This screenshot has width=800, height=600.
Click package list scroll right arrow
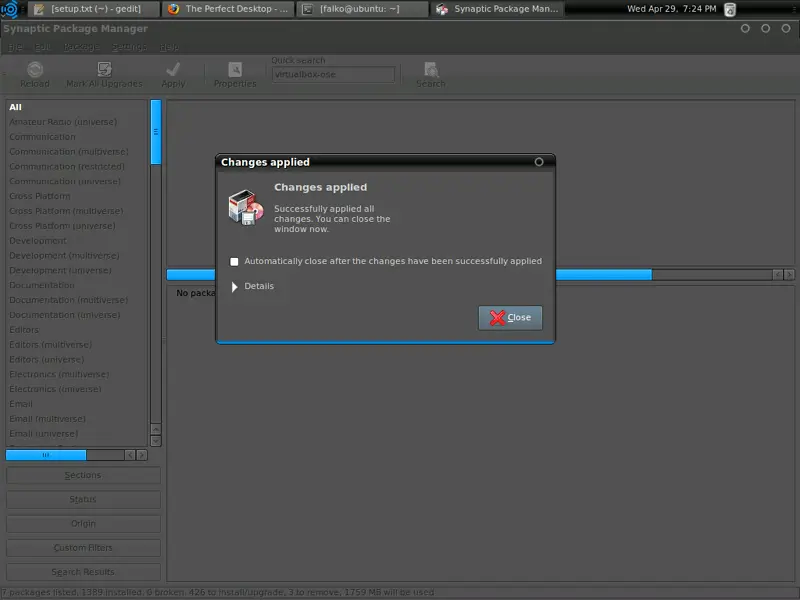tap(789, 275)
